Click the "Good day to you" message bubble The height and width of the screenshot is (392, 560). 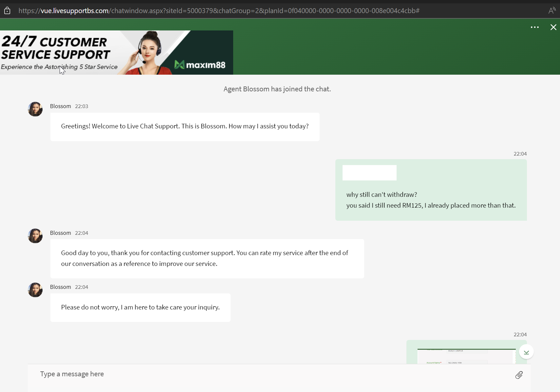click(207, 258)
